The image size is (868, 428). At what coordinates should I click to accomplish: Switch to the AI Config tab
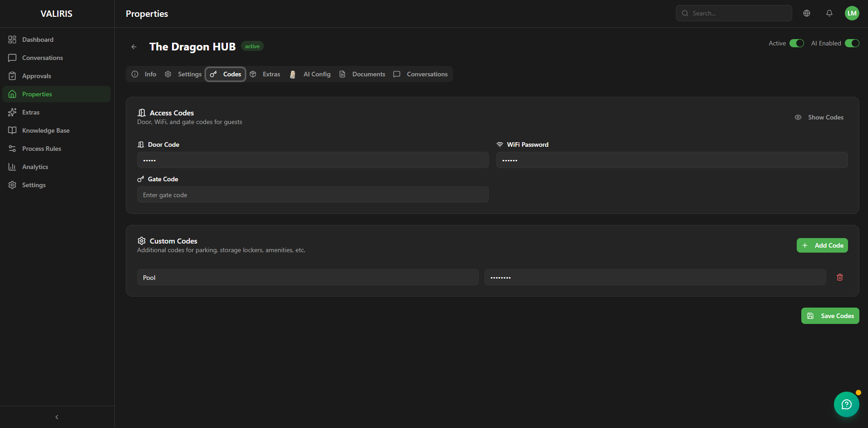pos(316,74)
